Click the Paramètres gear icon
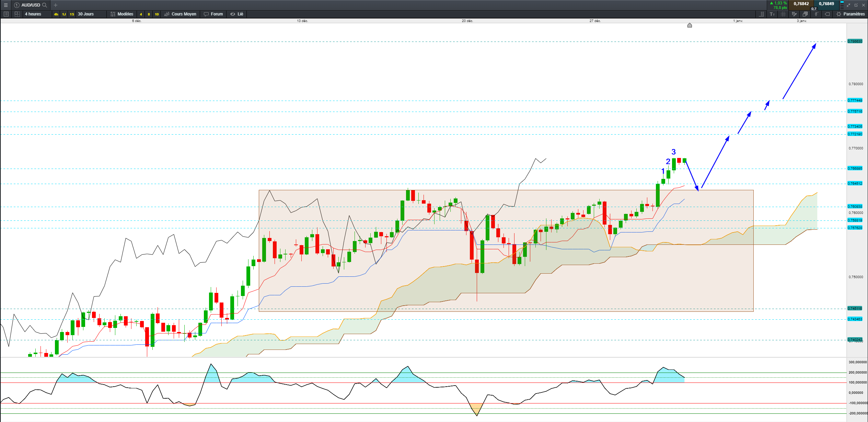The image size is (868, 422). click(839, 14)
